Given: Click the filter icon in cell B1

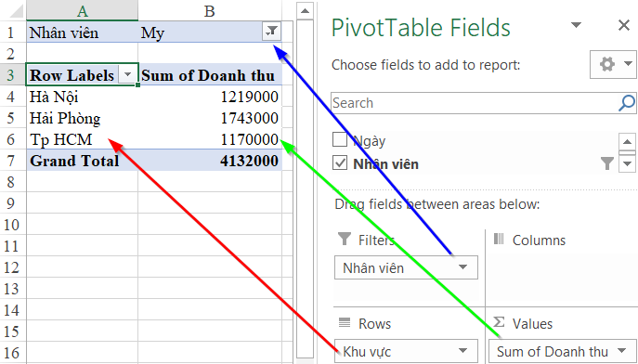Looking at the screenshot, I should (272, 32).
